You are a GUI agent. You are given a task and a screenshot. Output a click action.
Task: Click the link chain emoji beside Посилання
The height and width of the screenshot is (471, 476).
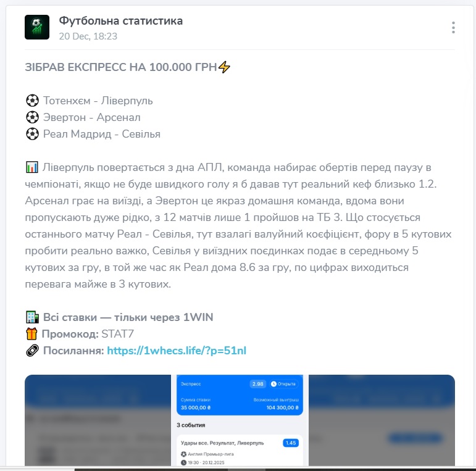pyautogui.click(x=32, y=351)
